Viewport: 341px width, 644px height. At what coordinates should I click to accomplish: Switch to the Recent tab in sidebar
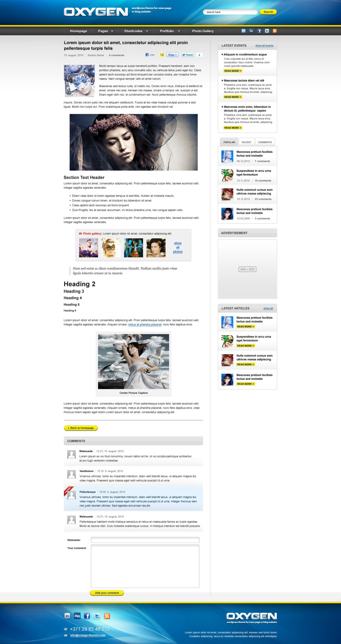click(246, 142)
